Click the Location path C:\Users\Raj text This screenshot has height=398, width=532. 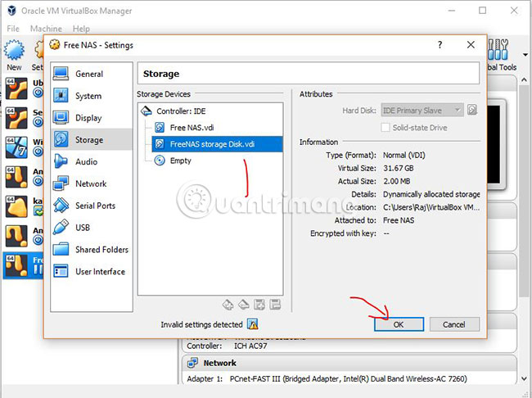point(431,207)
